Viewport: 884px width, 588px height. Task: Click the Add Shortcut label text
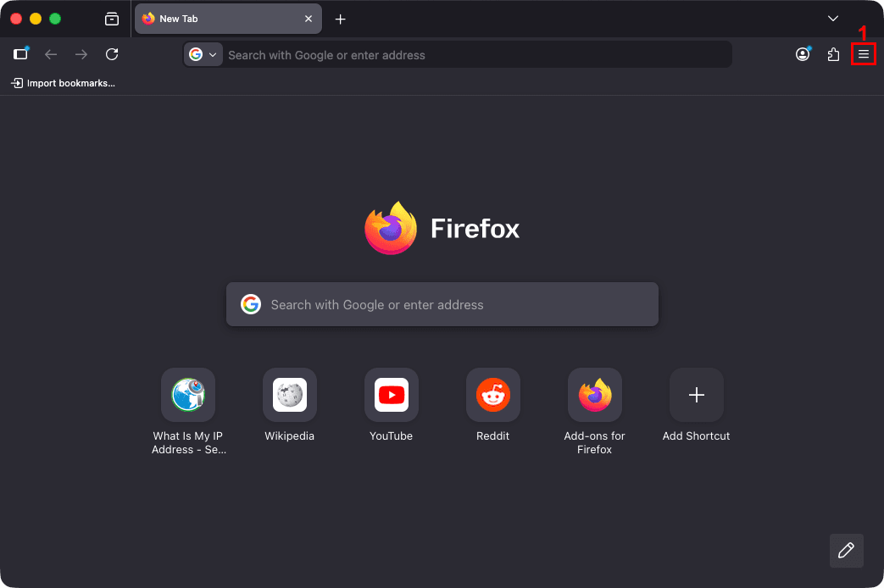click(x=696, y=435)
